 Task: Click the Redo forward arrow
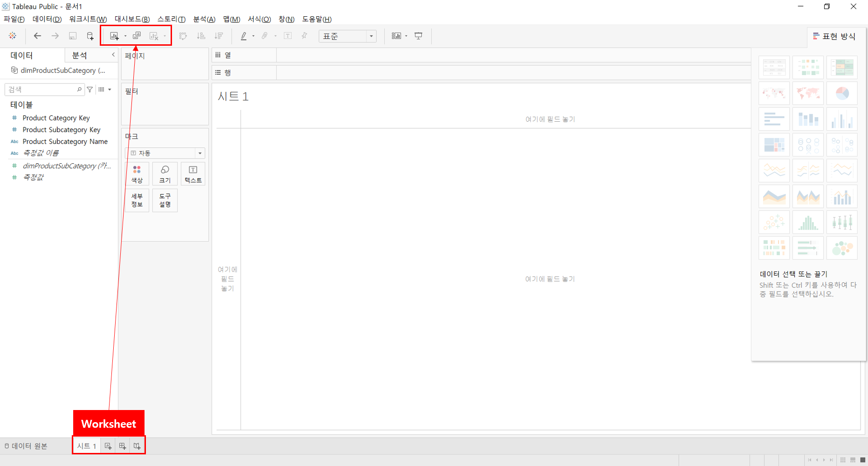point(55,36)
